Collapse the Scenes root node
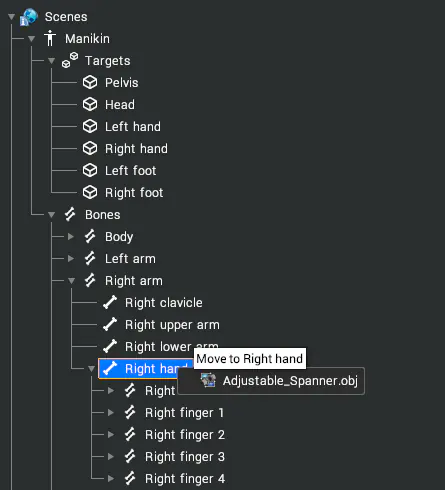Image resolution: width=445 pixels, height=490 pixels. 11,17
